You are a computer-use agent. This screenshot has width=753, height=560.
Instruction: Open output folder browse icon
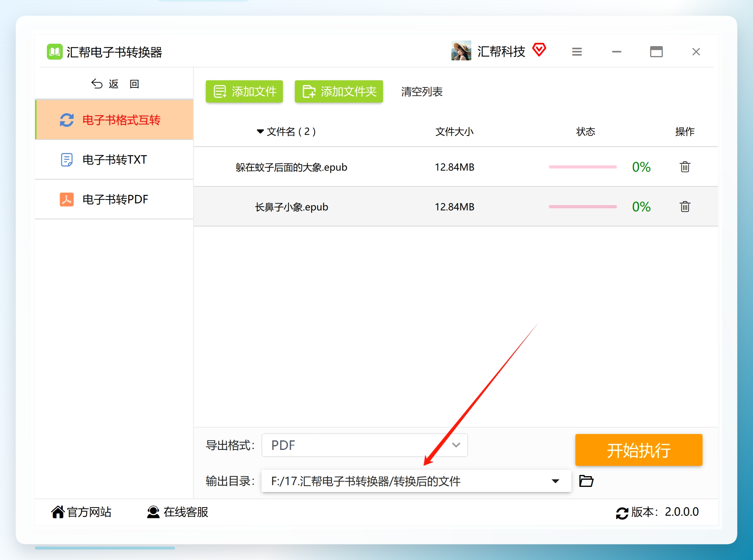pyautogui.click(x=586, y=481)
